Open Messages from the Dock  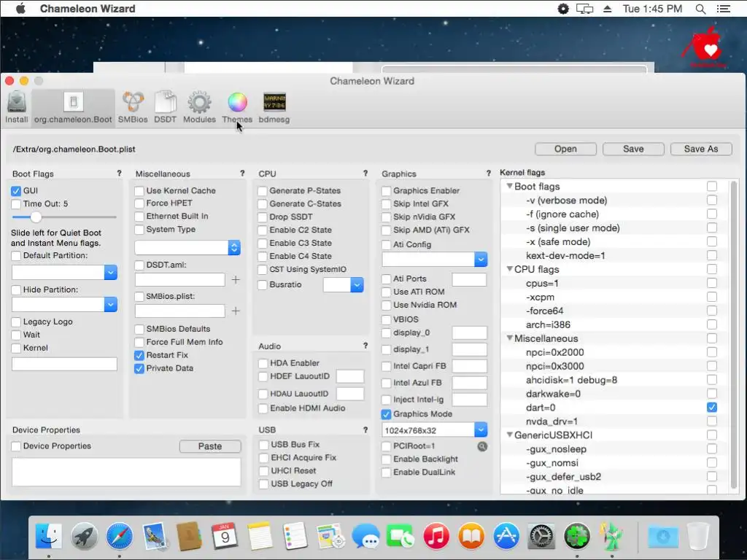365,536
